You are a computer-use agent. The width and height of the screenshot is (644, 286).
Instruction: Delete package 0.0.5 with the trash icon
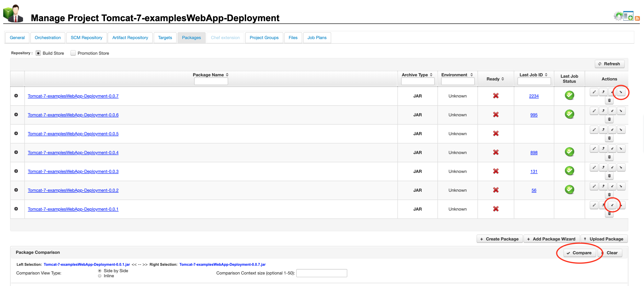point(609,138)
